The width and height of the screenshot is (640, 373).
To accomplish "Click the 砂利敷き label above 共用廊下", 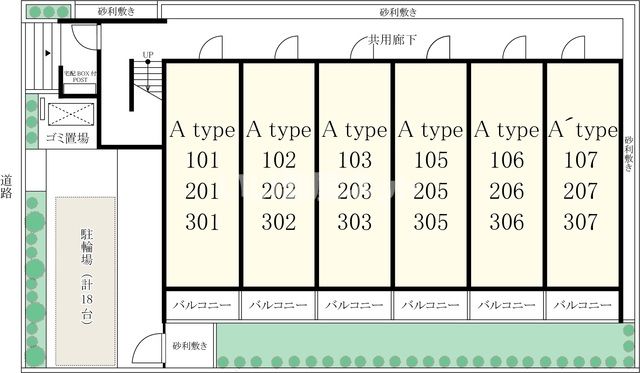I will click(x=399, y=12).
